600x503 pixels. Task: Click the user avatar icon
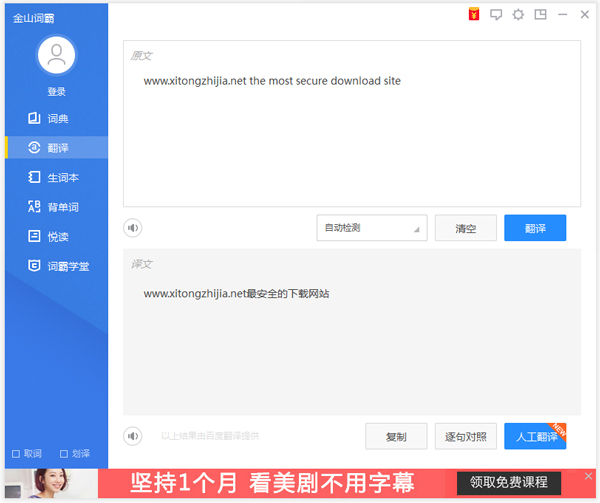(57, 56)
